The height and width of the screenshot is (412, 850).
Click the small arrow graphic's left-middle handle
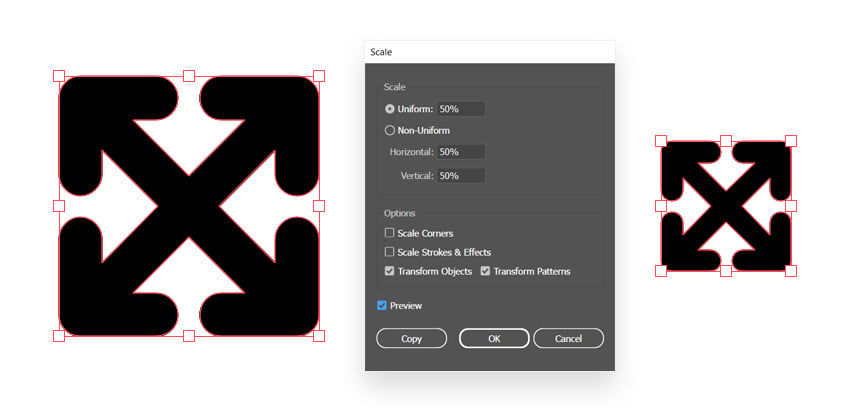[661, 206]
